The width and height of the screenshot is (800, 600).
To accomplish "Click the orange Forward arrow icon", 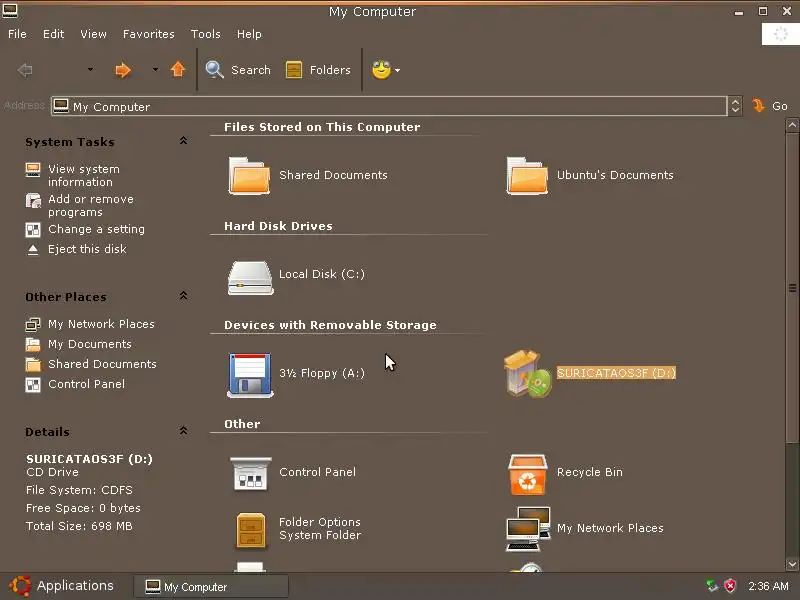I will 123,70.
